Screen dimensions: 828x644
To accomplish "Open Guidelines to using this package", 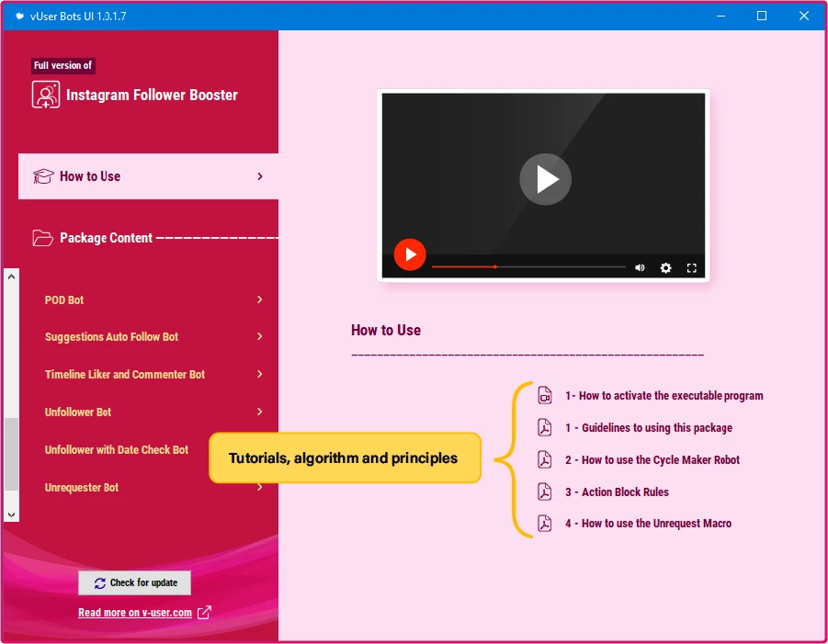I will 649,427.
